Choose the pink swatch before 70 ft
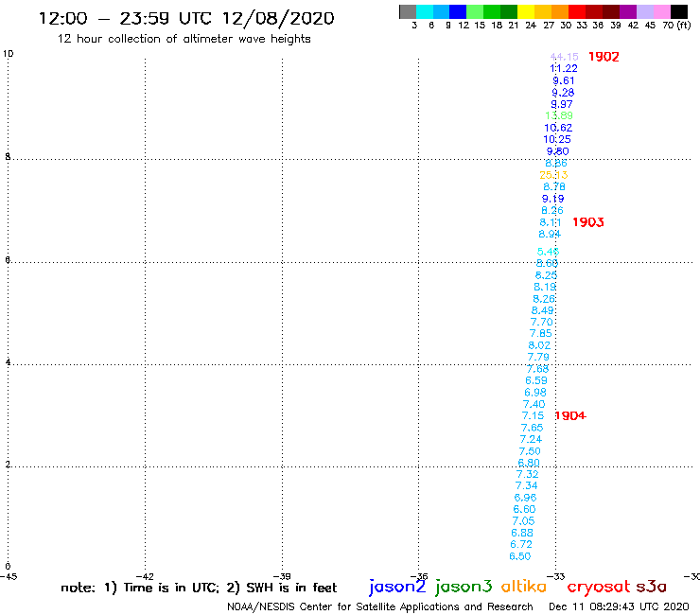 click(662, 11)
